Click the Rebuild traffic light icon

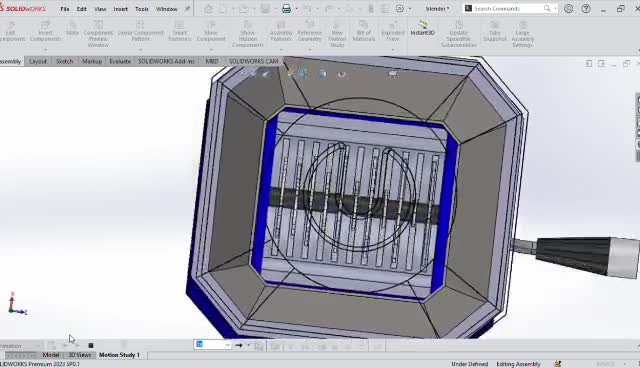[371, 9]
